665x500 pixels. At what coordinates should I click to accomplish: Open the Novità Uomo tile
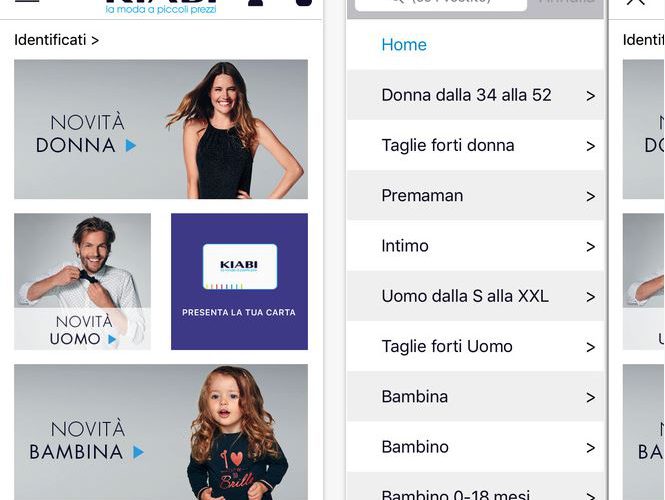[x=82, y=282]
